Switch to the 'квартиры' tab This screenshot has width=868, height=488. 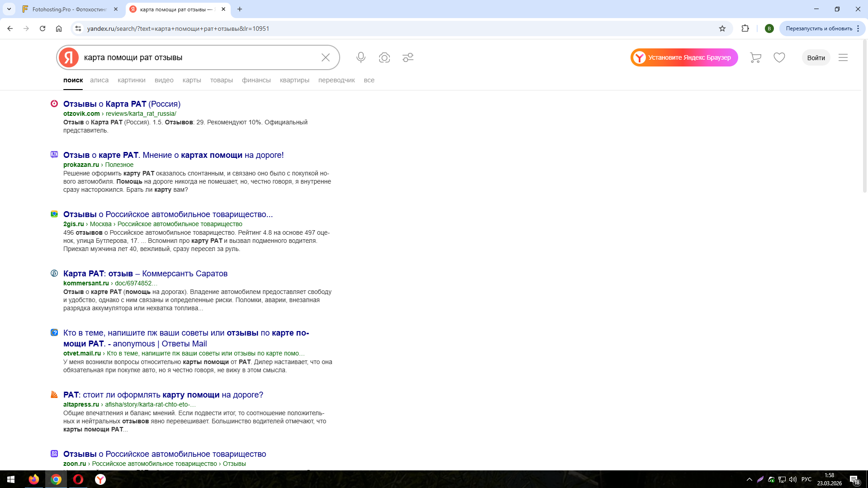[x=294, y=80]
